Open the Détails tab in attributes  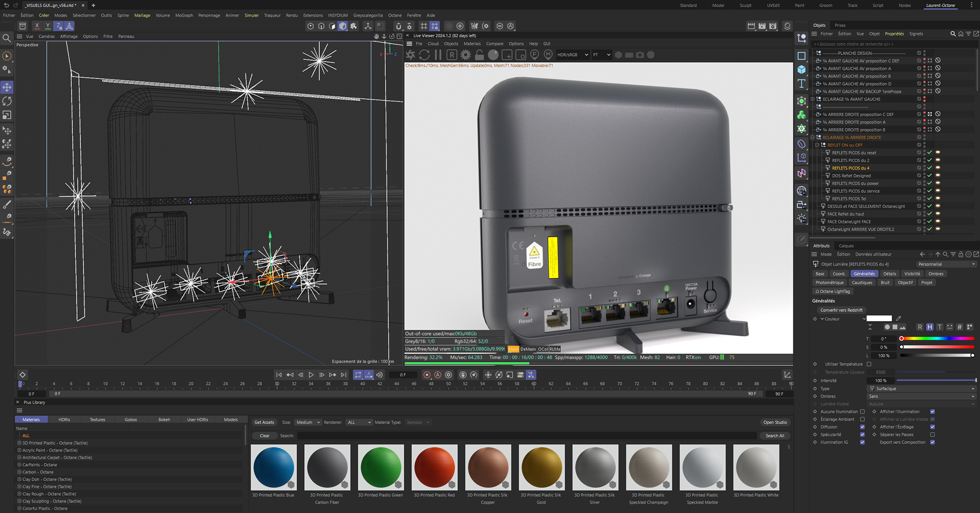tap(890, 274)
